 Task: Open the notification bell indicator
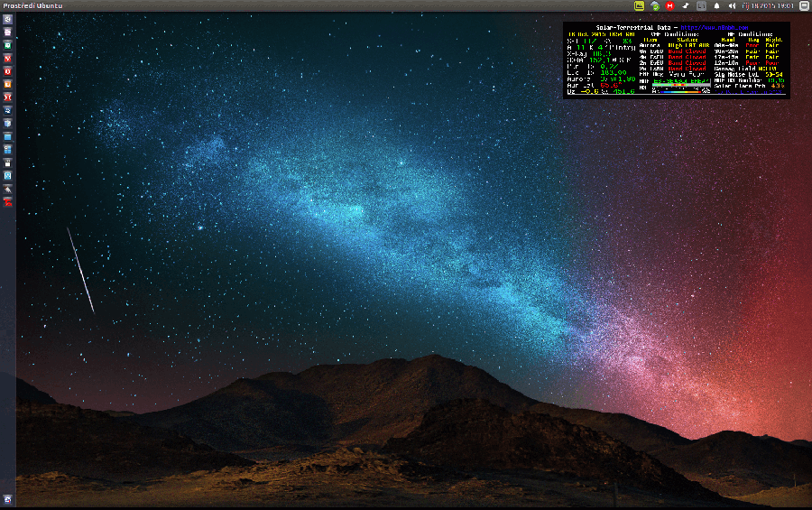click(717, 5)
